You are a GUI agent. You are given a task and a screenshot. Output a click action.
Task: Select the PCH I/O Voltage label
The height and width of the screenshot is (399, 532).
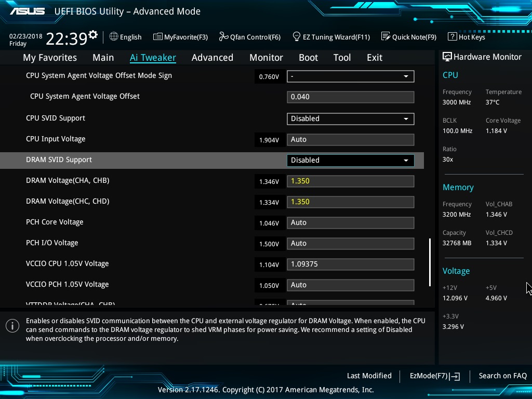52,243
